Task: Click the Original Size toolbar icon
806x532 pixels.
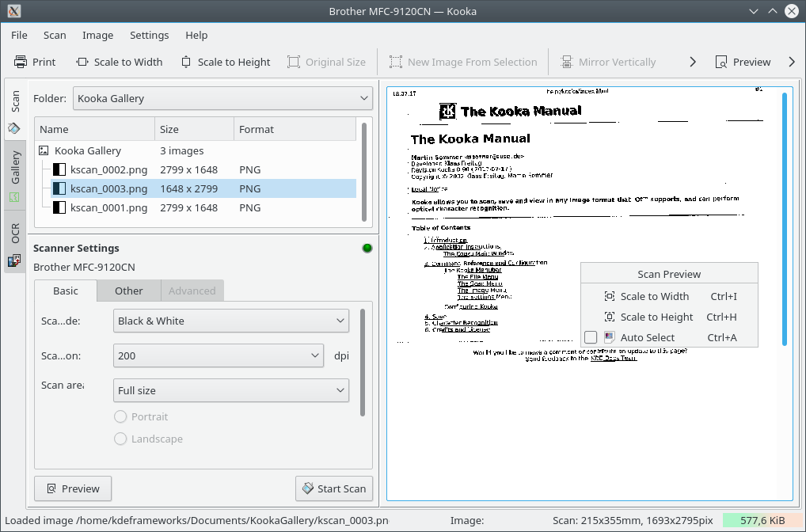Action: pos(294,63)
